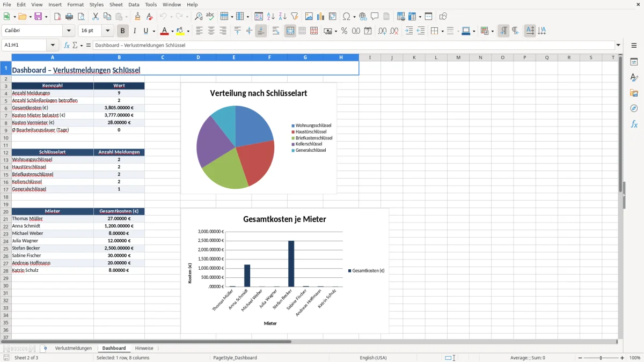Switch to the Hinweise sheet tab

coord(144,349)
